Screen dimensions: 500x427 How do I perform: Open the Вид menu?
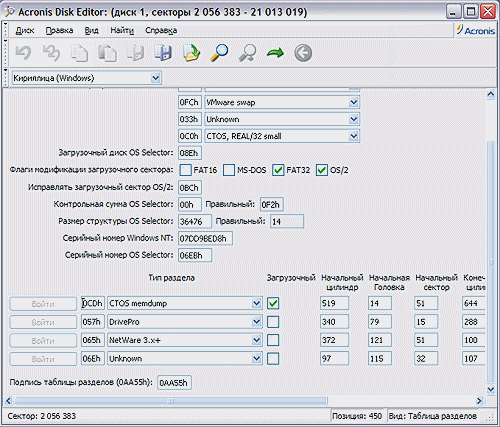pos(91,31)
